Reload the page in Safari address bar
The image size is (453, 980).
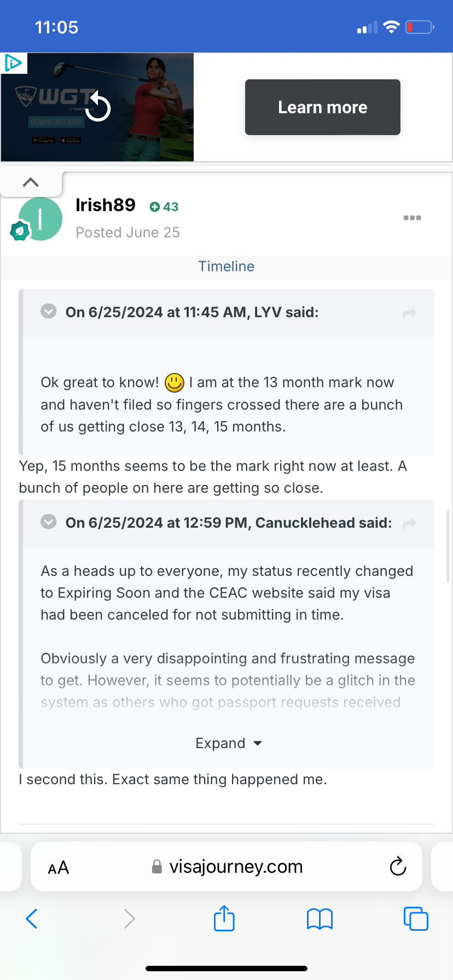click(x=398, y=866)
